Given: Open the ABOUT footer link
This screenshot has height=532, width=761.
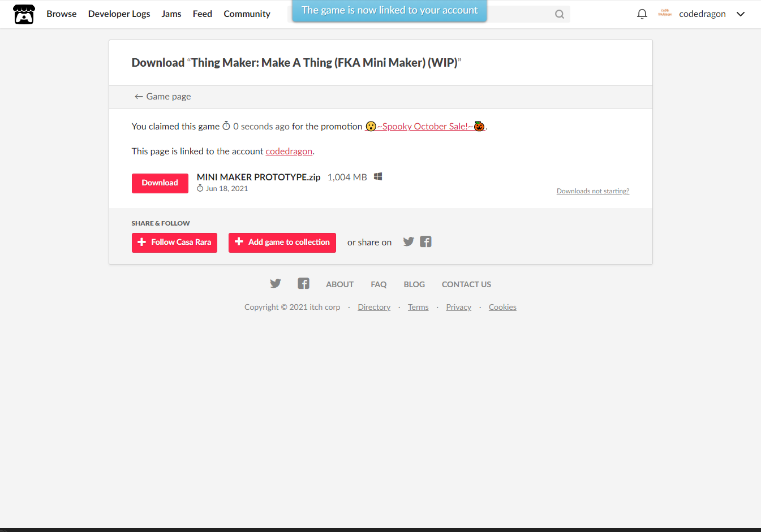Looking at the screenshot, I should click(339, 284).
